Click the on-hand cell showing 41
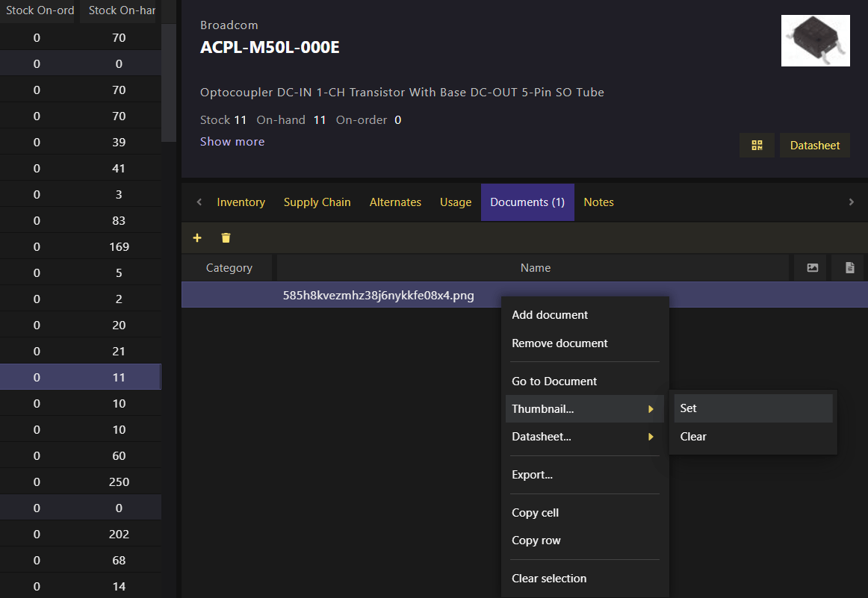This screenshot has height=598, width=868. 119,168
